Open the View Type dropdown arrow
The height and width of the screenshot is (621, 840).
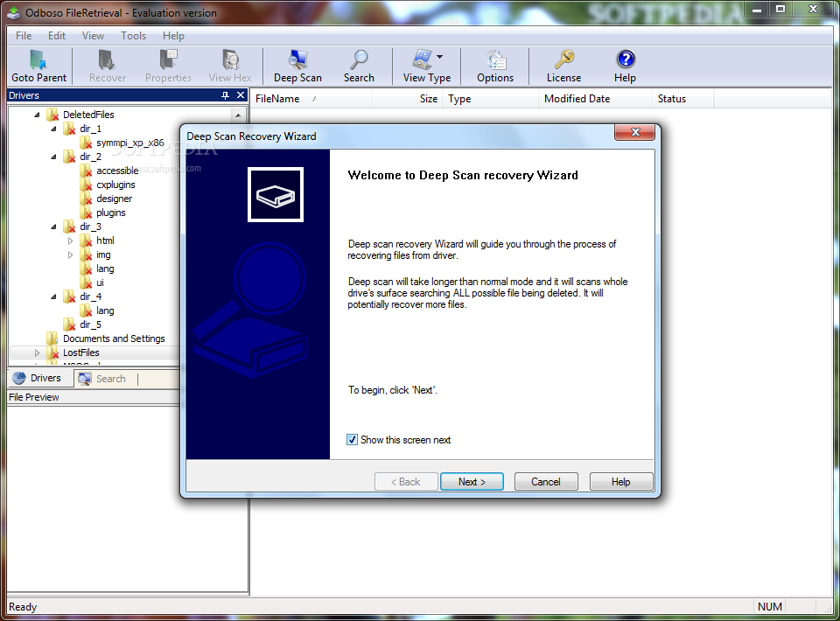pyautogui.click(x=440, y=57)
